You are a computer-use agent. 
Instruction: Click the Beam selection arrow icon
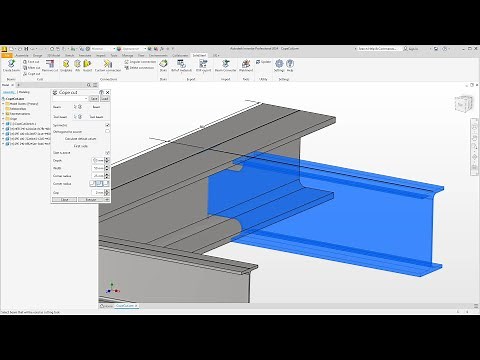pyautogui.click(x=75, y=107)
